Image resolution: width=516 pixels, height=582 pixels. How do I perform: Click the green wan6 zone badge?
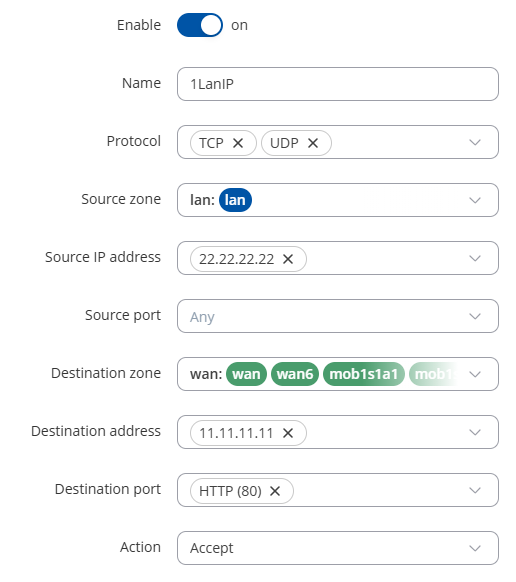coord(295,374)
